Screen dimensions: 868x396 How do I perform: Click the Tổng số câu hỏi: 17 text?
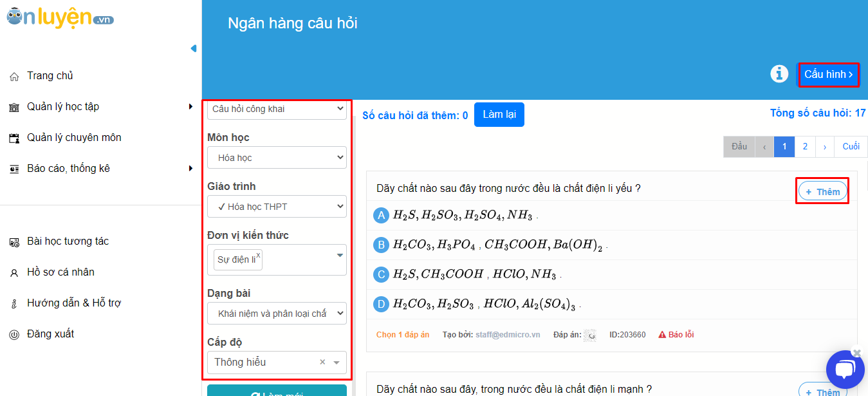coord(818,113)
